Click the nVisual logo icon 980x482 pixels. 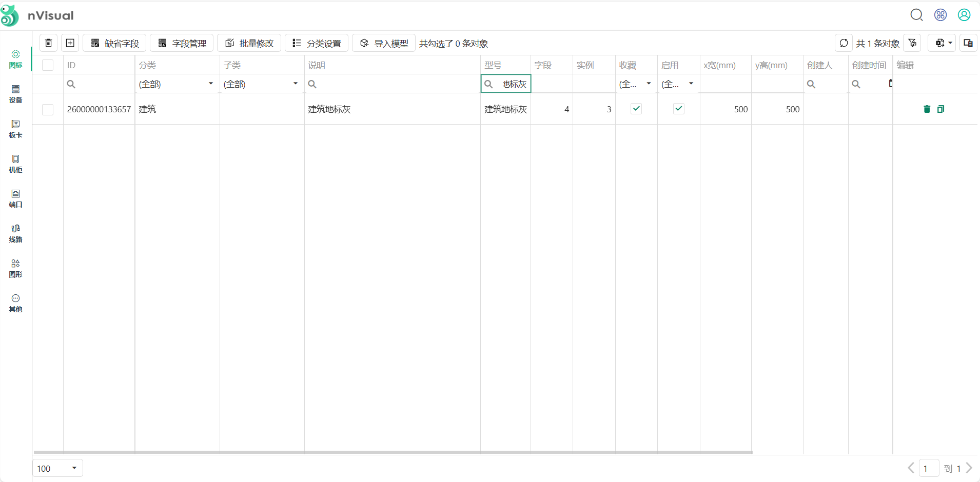click(10, 15)
